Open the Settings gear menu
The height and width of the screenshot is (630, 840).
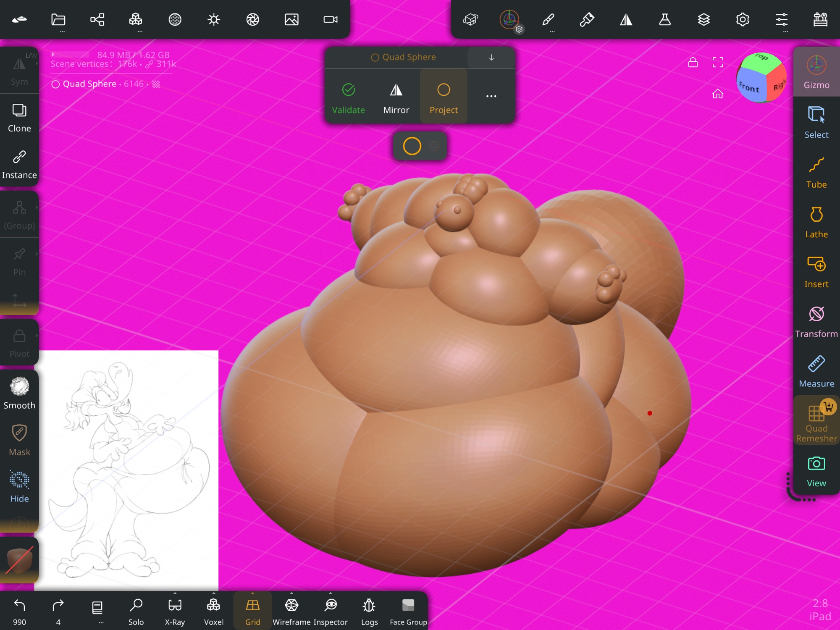[x=742, y=19]
